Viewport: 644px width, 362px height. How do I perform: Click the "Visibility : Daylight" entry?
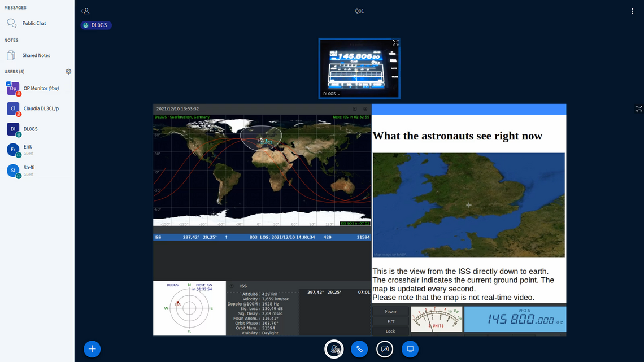click(x=260, y=333)
